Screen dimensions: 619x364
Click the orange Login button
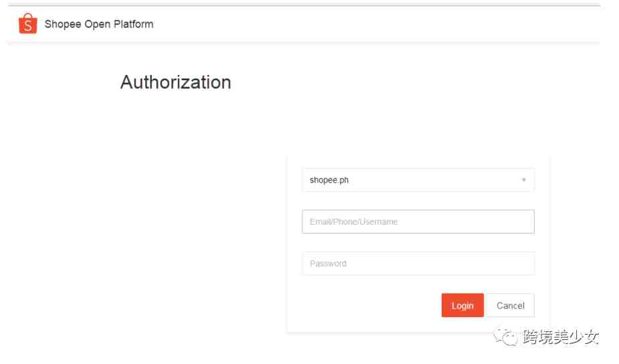coord(462,305)
